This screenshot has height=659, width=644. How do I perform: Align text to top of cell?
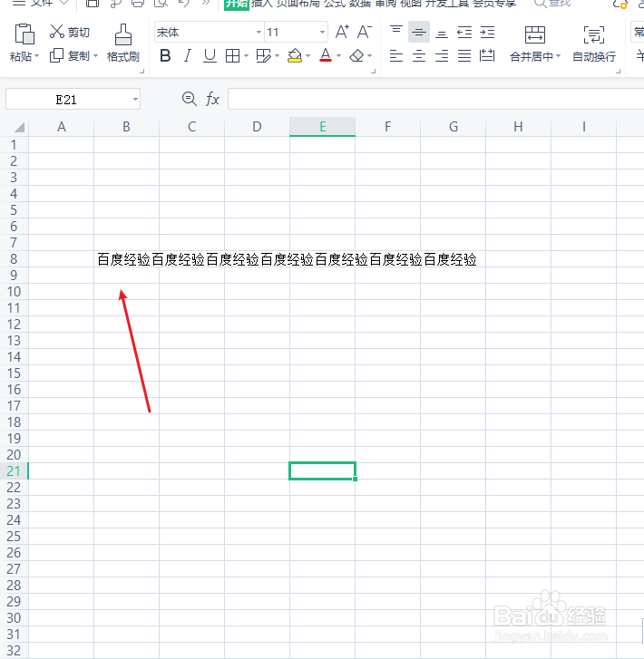[x=395, y=32]
